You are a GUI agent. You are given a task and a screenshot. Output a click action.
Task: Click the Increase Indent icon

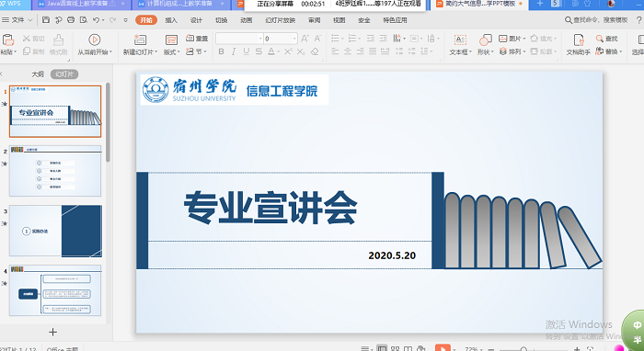(x=384, y=39)
